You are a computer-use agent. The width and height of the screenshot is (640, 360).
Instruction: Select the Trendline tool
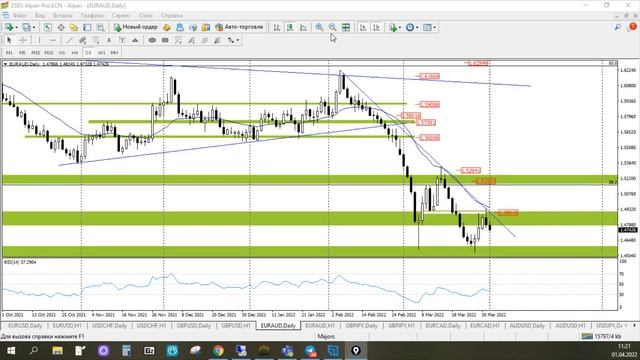pos(69,40)
